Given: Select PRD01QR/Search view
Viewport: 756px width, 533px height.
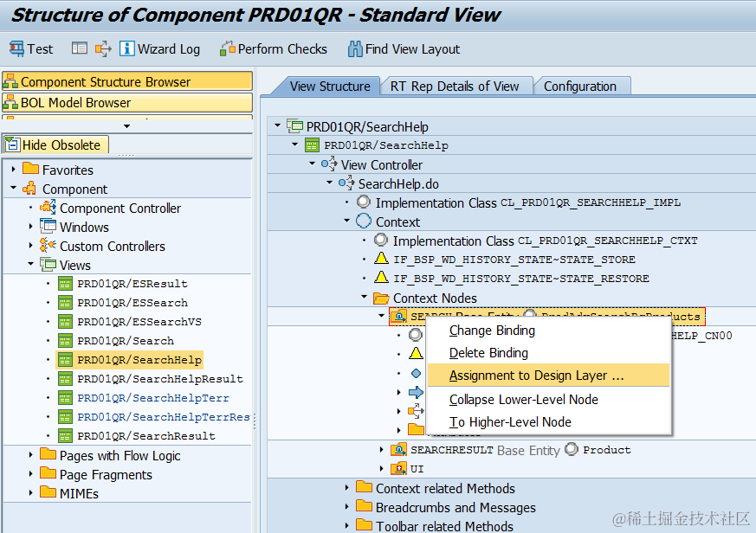Looking at the screenshot, I should [x=126, y=341].
